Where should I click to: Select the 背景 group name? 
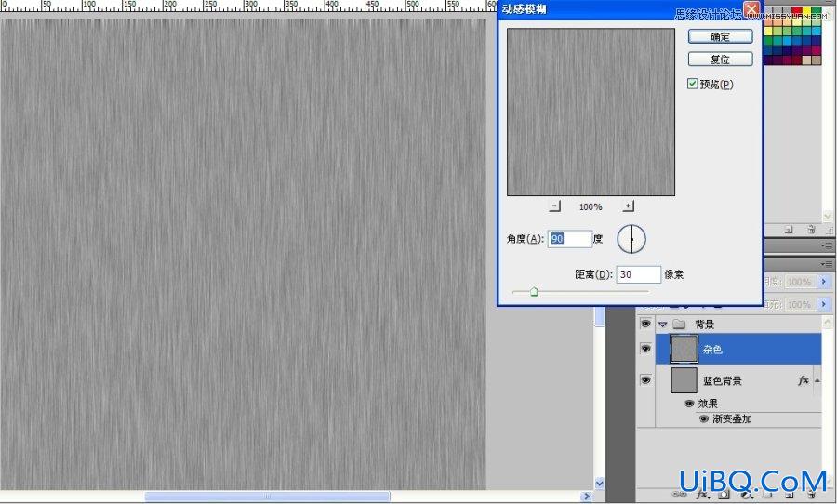pos(704,325)
